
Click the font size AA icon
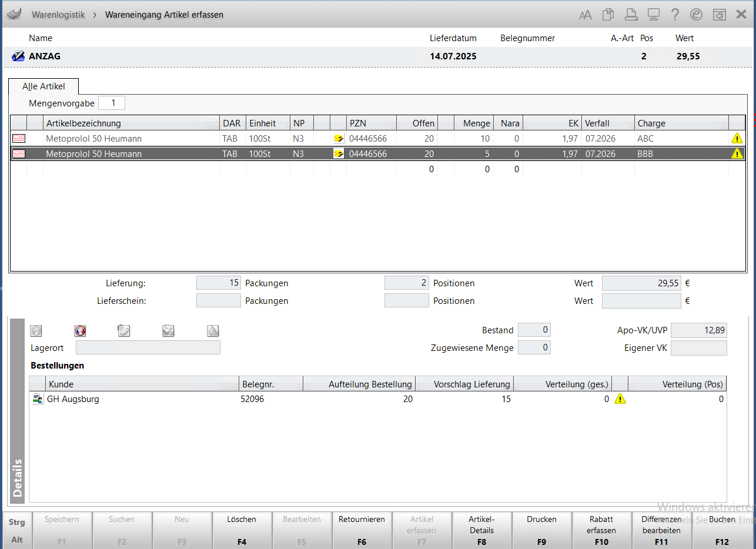tap(586, 15)
